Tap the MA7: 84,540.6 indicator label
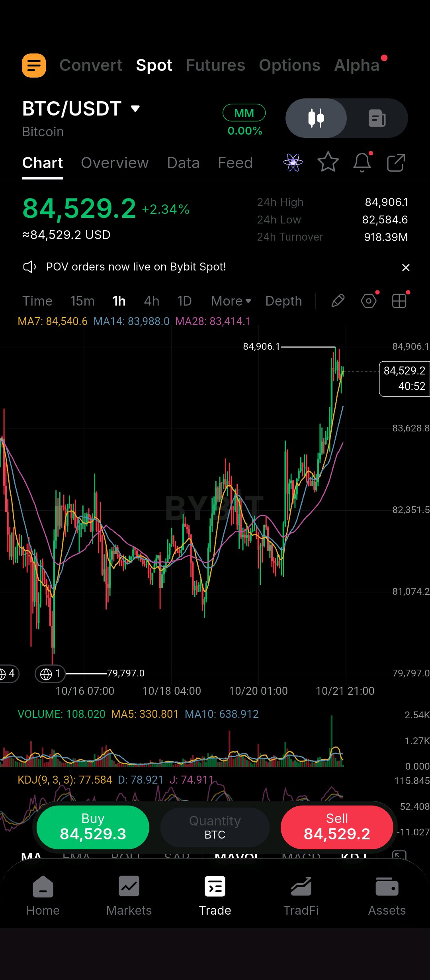Image resolution: width=430 pixels, height=980 pixels. click(53, 321)
